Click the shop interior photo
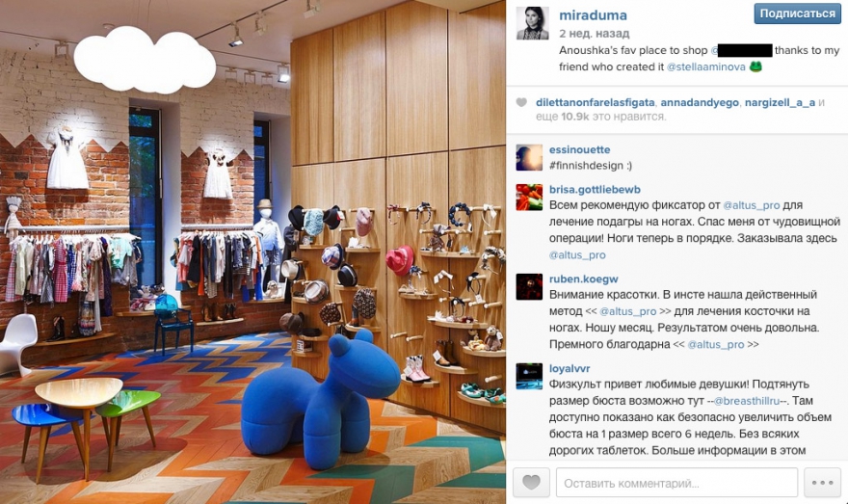Image resolution: width=848 pixels, height=504 pixels. [x=252, y=252]
